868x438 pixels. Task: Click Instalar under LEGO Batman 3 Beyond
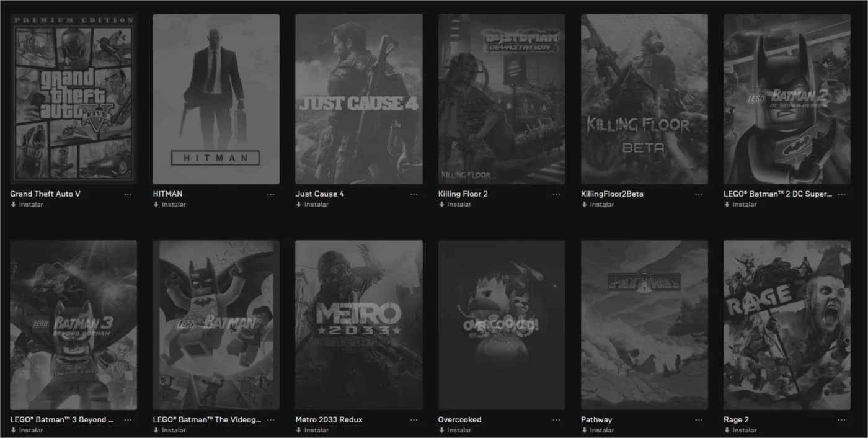click(x=27, y=431)
